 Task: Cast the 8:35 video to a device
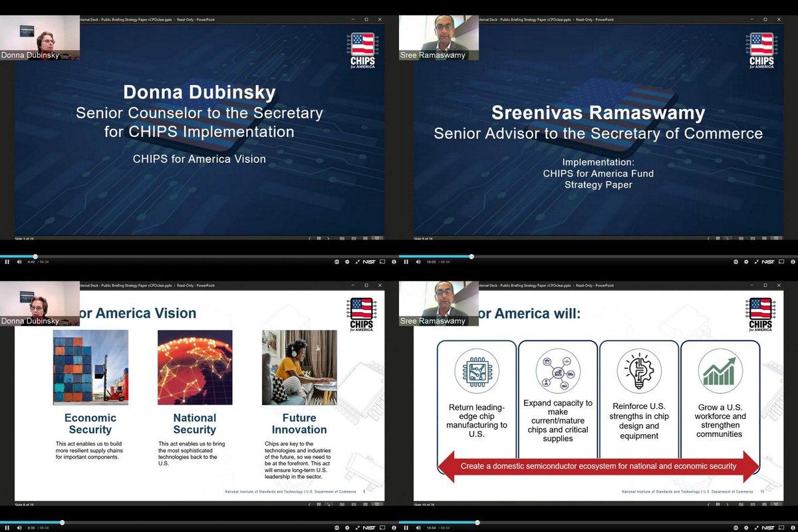(x=382, y=528)
